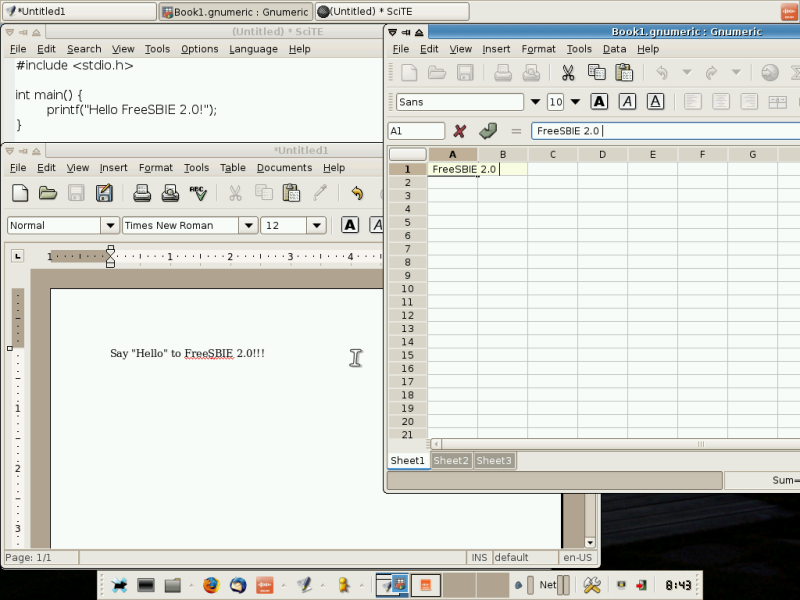Open the Data menu in Gnumeric

(x=614, y=49)
